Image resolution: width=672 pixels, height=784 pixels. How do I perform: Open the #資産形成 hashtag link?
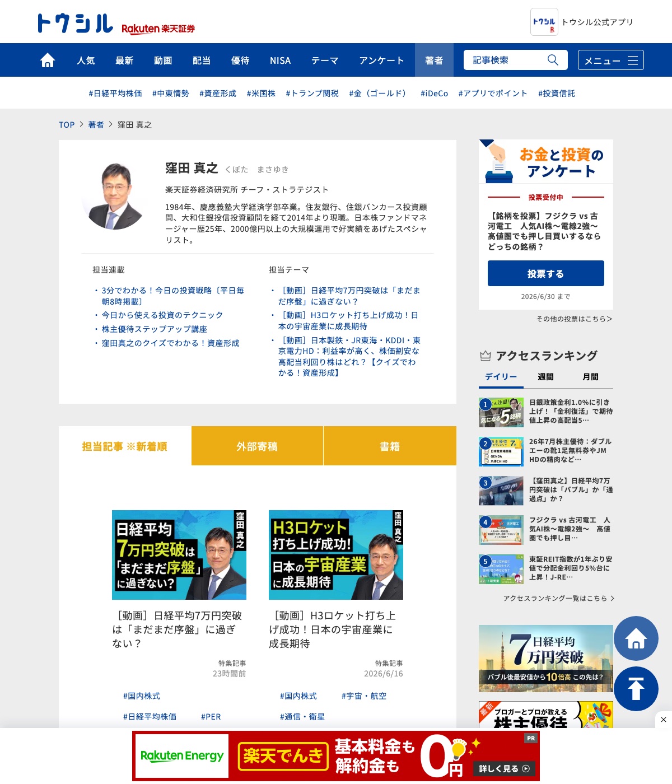(218, 94)
